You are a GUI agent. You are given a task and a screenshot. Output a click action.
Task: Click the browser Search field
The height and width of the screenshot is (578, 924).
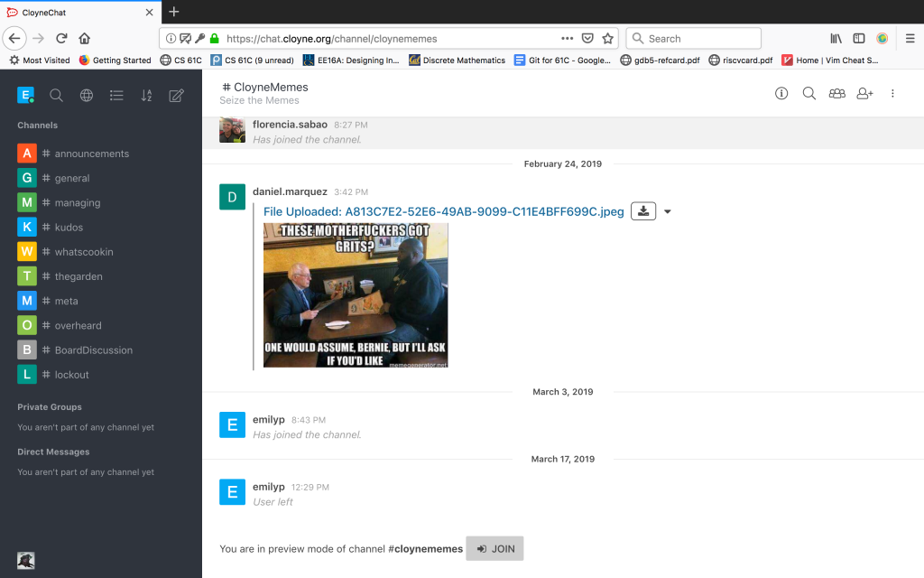click(694, 38)
